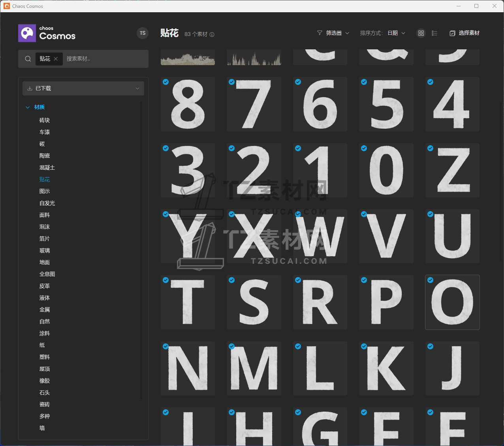Select the number 8 decal thumbnail
This screenshot has width=504, height=446.
(x=188, y=104)
